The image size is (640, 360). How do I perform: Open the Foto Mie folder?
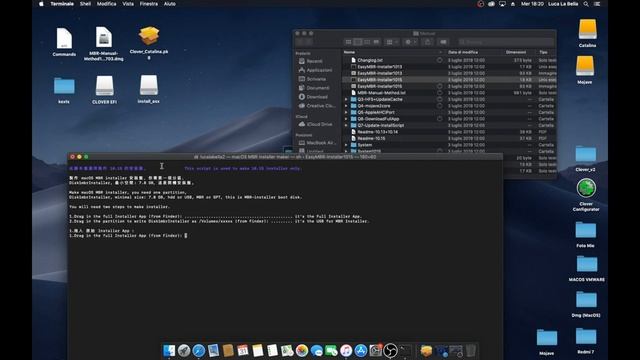586,230
